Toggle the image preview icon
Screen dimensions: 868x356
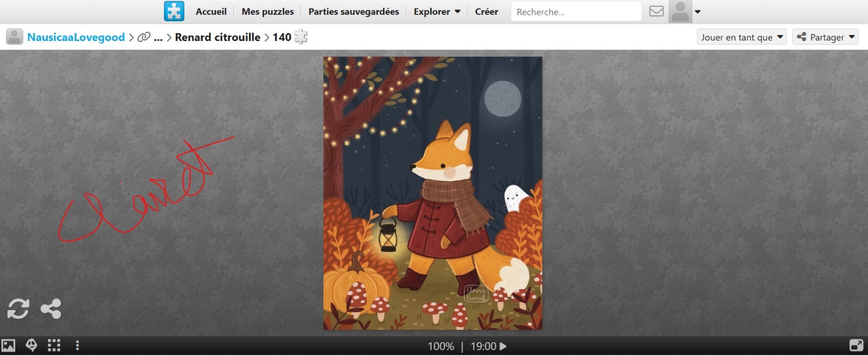pyautogui.click(x=8, y=345)
